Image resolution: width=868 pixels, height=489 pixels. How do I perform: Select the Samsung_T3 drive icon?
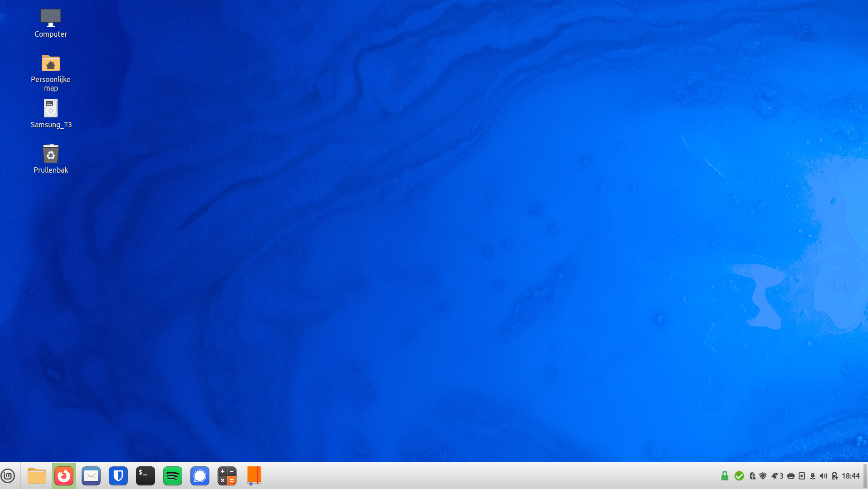(51, 114)
